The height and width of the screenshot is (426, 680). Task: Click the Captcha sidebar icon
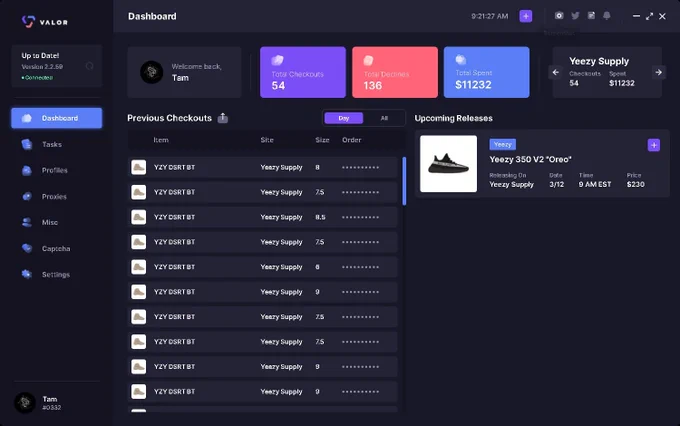tap(27, 248)
